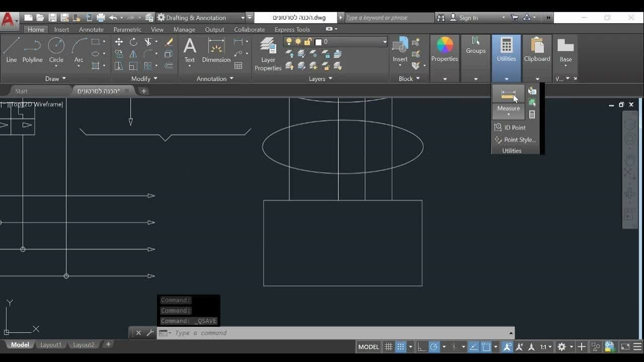The width and height of the screenshot is (644, 362).
Task: Select the Rectangle draw tool
Action: (x=95, y=42)
